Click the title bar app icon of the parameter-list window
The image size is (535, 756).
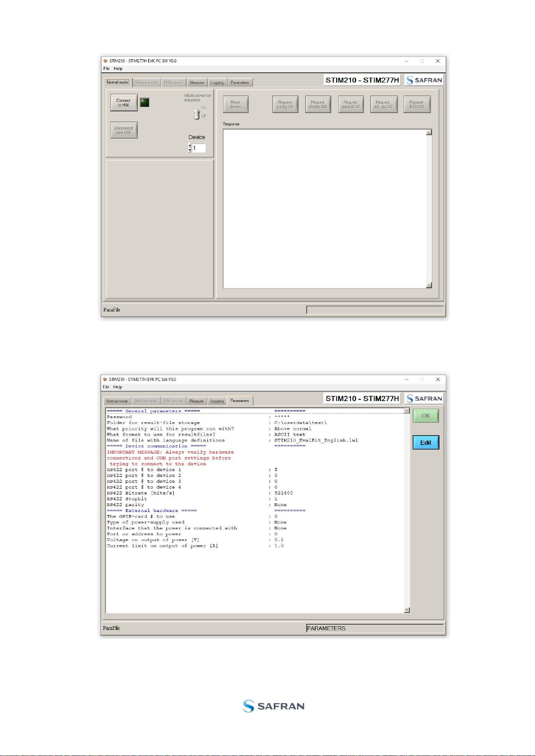coord(105,379)
